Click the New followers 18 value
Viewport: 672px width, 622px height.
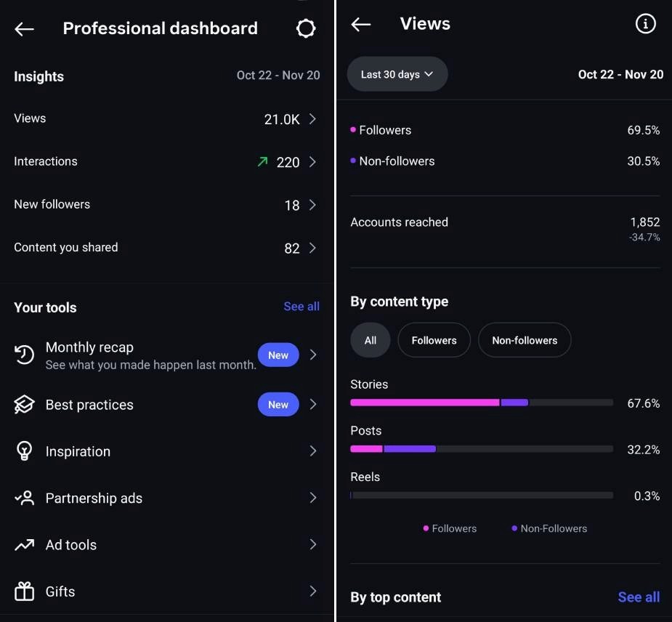[x=292, y=206]
